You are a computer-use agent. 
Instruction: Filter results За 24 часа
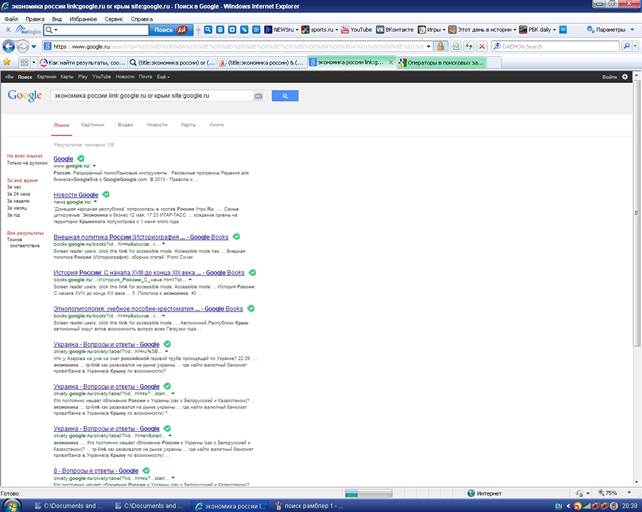[18, 194]
